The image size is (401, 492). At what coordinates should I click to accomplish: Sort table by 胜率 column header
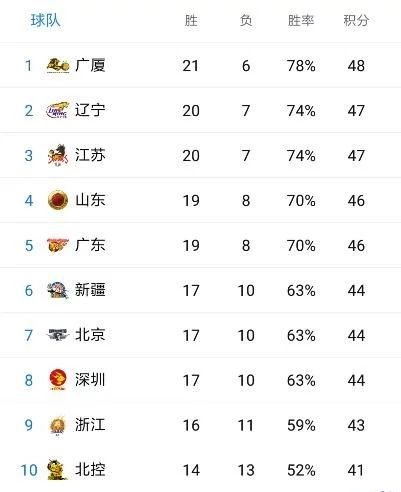click(301, 21)
